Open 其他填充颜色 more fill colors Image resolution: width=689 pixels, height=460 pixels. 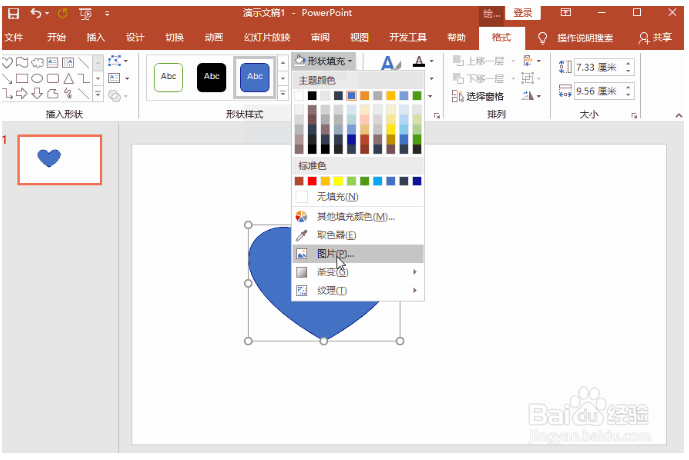[x=358, y=217]
